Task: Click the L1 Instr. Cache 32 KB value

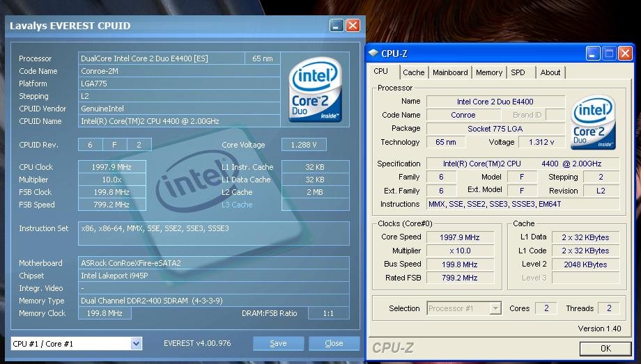Action: pos(315,167)
